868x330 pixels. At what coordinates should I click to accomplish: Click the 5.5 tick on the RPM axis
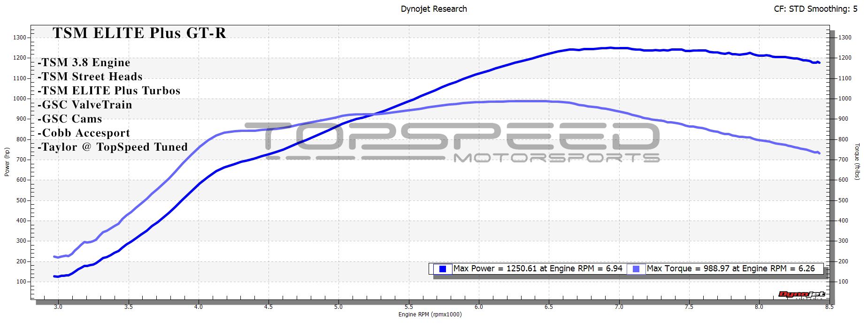coord(408,307)
